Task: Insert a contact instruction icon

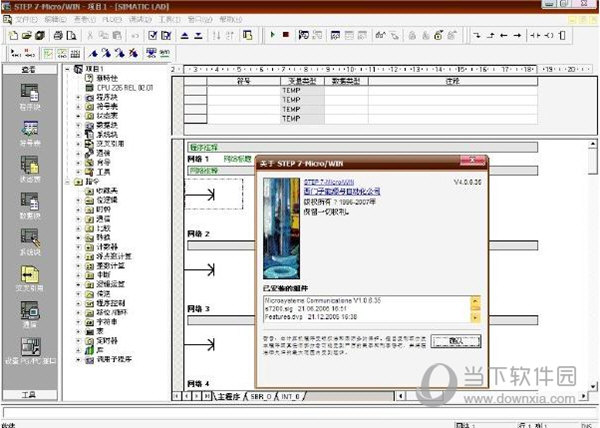Action: click(535, 36)
